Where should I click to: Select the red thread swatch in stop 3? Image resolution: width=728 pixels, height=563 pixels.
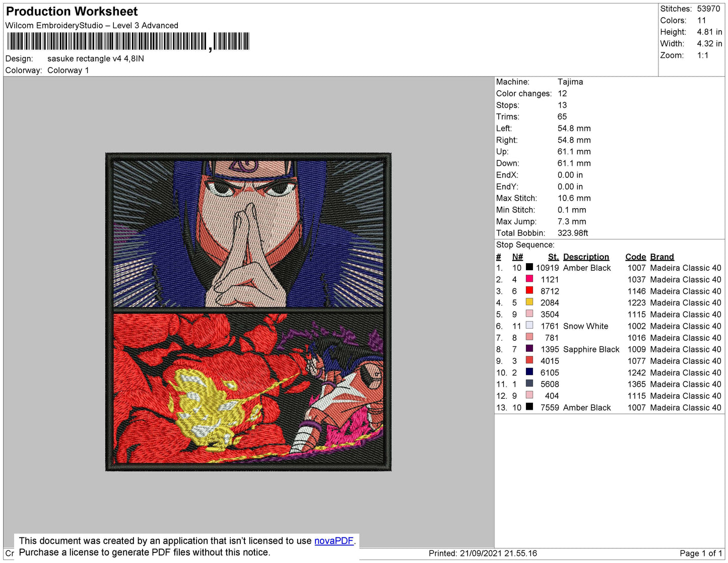[x=530, y=290]
